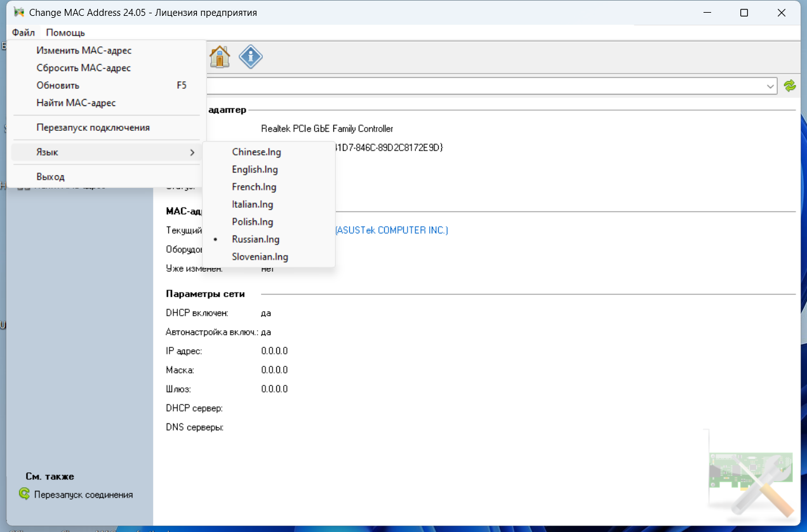Image resolution: width=807 pixels, height=532 pixels.
Task: Switch language to Italian.lng
Action: pos(269,204)
